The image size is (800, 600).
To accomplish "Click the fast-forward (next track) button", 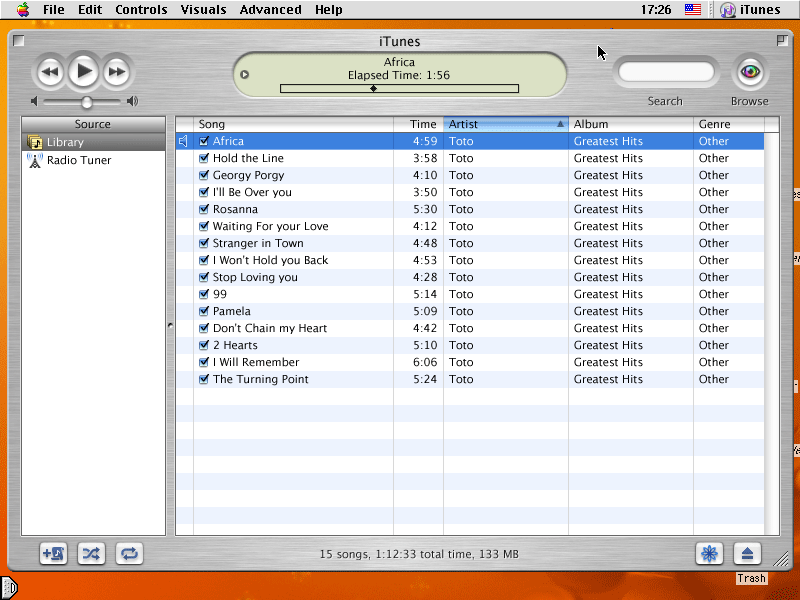I will pos(117,71).
